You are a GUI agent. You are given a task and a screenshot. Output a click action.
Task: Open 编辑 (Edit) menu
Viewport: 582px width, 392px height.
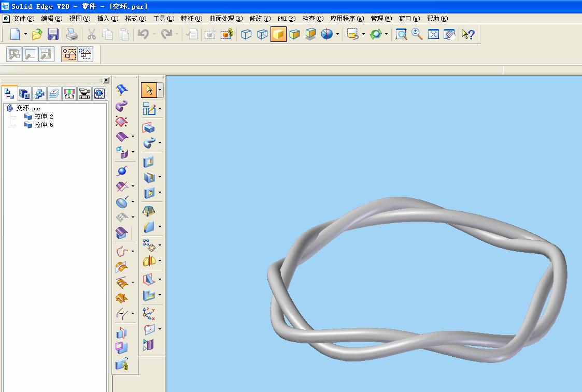[x=52, y=19]
